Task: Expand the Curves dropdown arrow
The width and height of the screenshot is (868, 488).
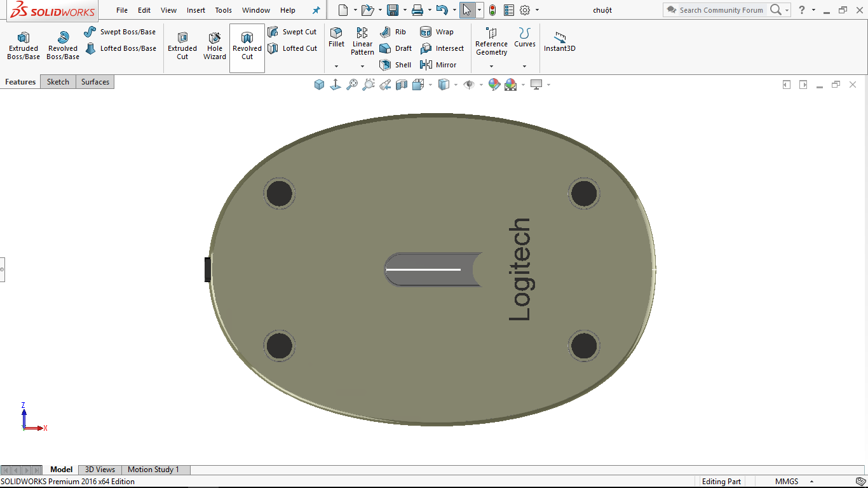Action: pos(525,66)
